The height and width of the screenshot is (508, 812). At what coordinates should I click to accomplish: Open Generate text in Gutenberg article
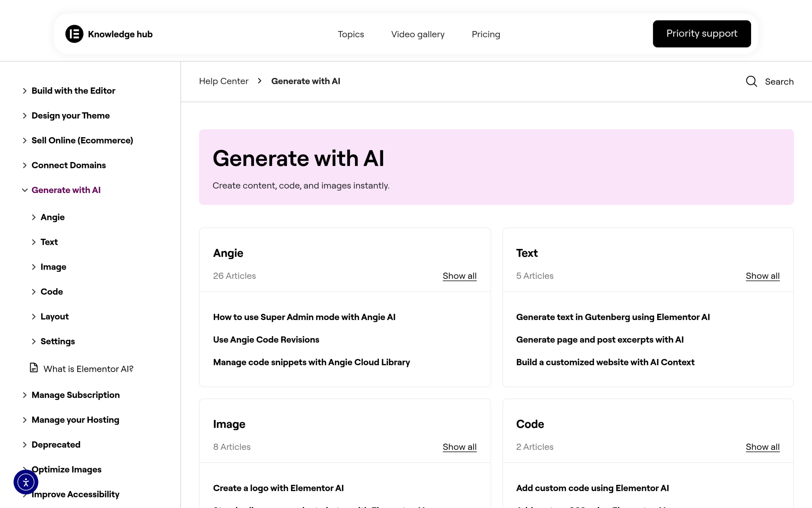click(x=613, y=317)
